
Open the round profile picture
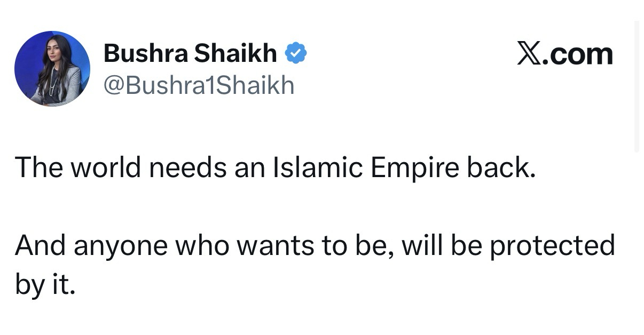(x=52, y=68)
